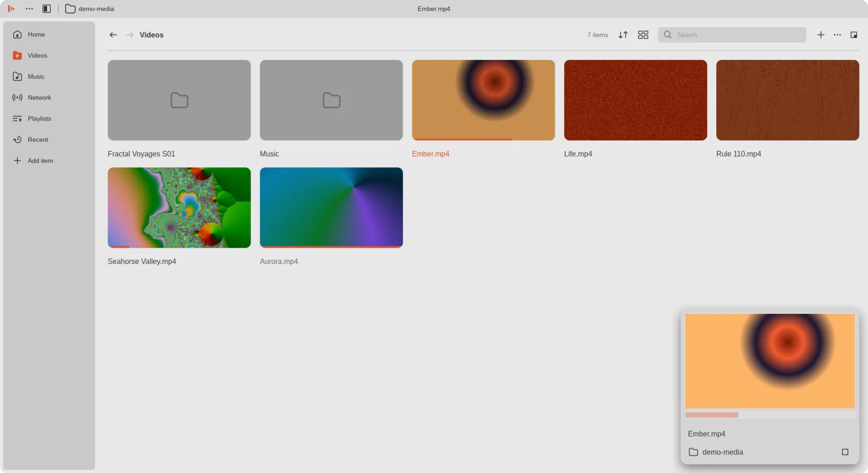The height and width of the screenshot is (473, 868).
Task: Open the sort order options
Action: click(623, 35)
